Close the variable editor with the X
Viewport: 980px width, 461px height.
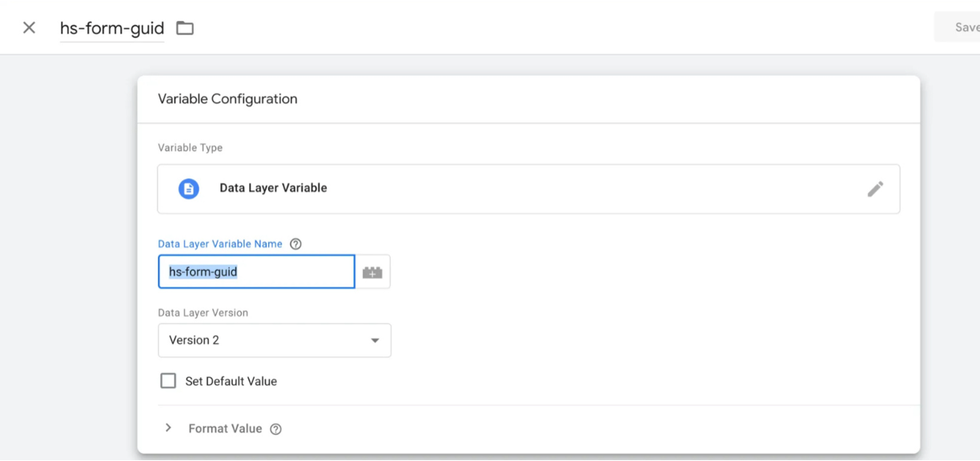(29, 28)
